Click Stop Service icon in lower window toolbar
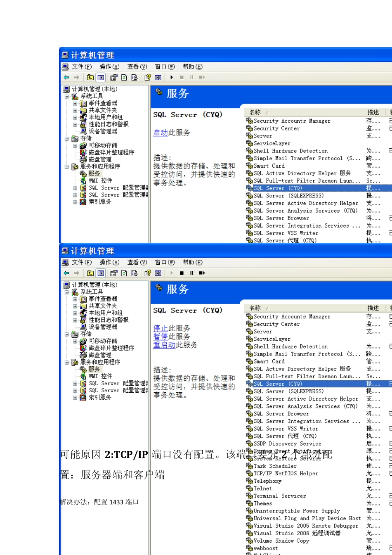 tap(182, 273)
